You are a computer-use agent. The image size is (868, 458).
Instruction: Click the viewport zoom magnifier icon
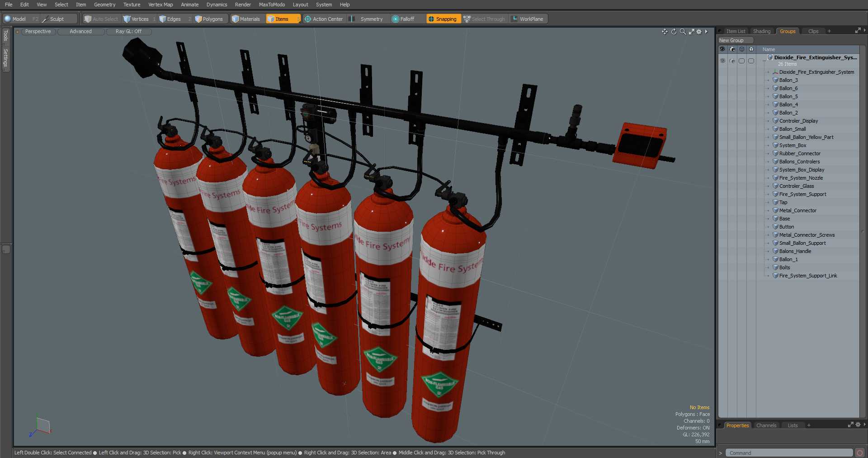tap(683, 32)
